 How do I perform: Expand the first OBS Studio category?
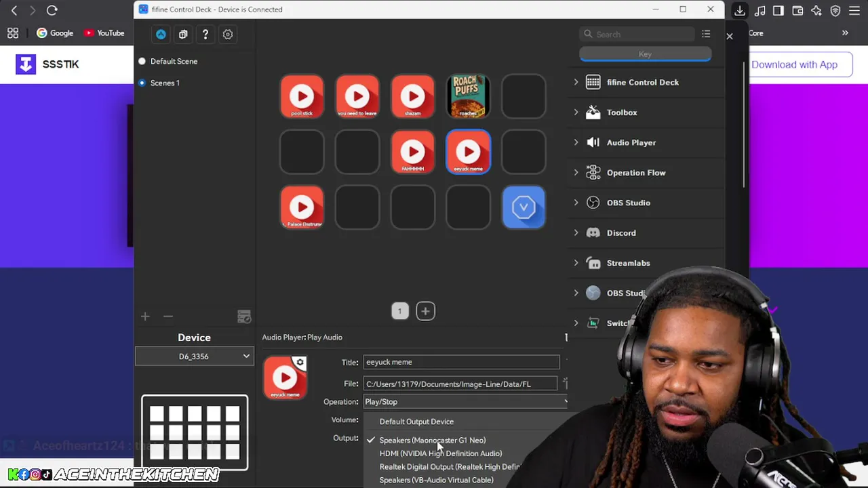coord(576,203)
